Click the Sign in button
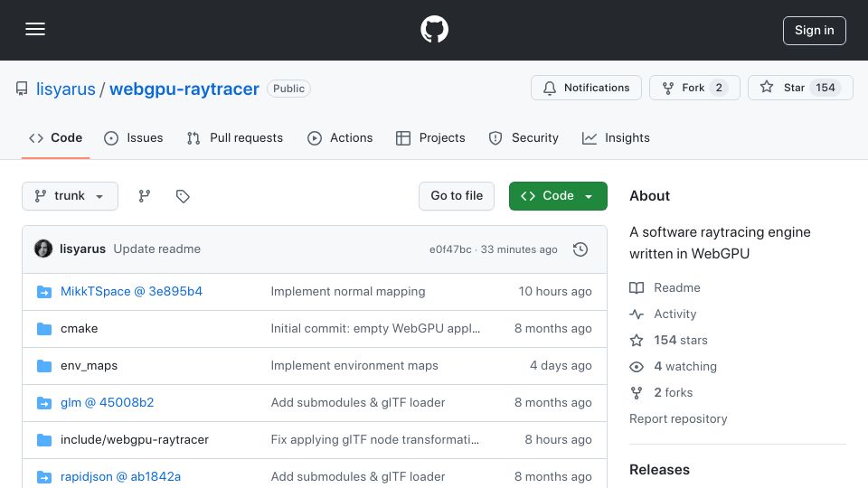 (x=814, y=31)
